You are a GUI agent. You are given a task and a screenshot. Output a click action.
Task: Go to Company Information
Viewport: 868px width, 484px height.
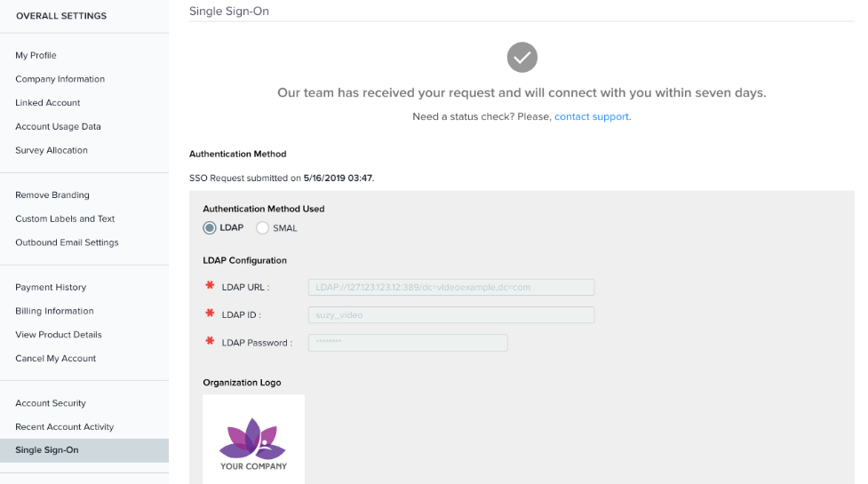(x=60, y=79)
